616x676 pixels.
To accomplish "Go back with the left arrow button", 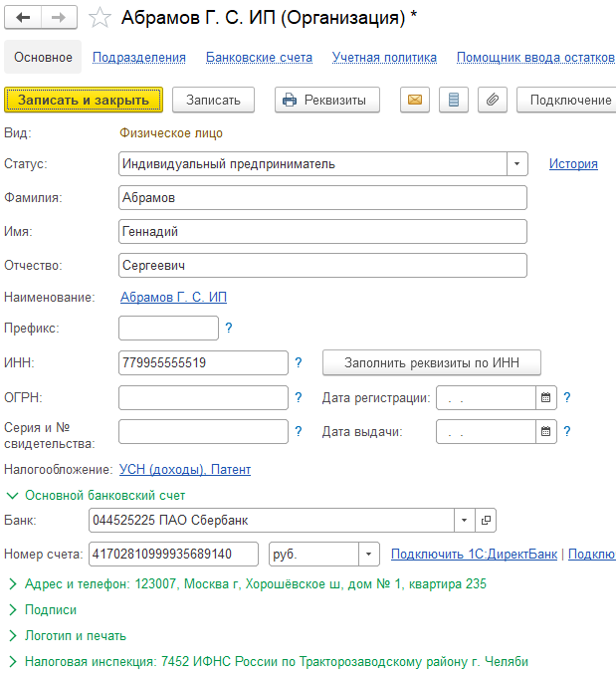I will click(x=23, y=18).
